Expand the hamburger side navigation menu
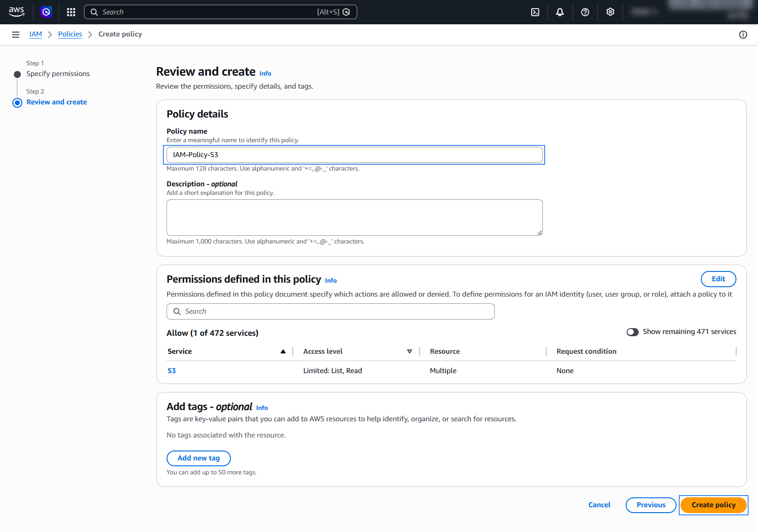758x532 pixels. pos(16,35)
